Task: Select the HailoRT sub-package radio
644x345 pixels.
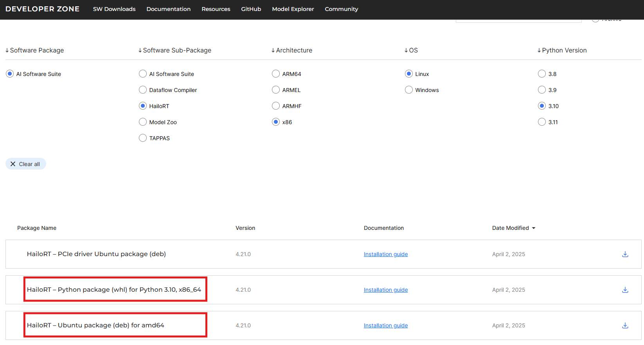Action: coord(143,106)
